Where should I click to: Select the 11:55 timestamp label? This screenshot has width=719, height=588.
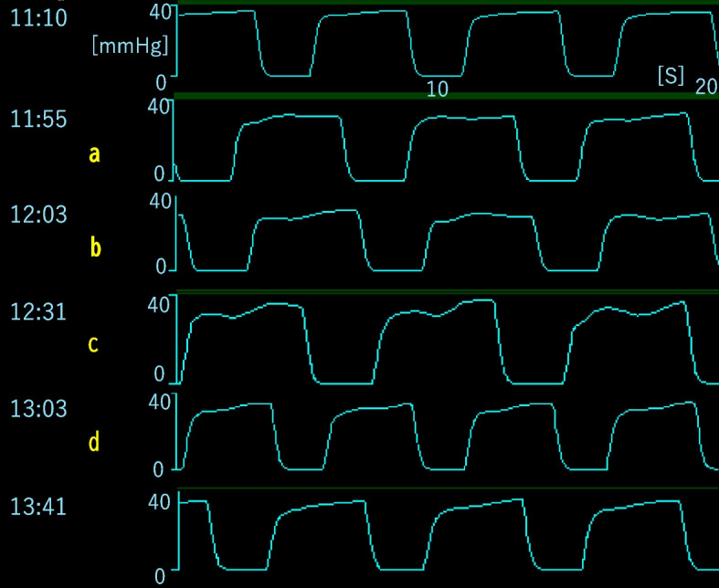pos(38,120)
